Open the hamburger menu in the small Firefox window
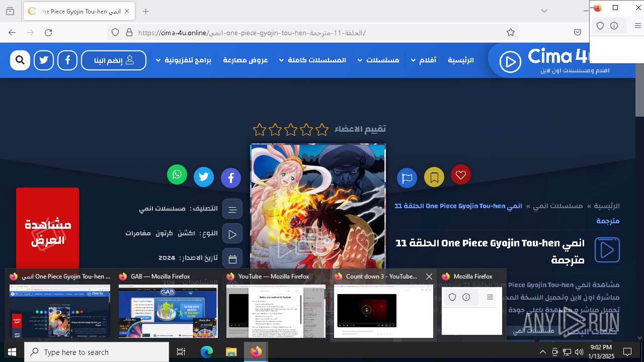Image resolution: width=644 pixels, height=362 pixels. tap(637, 26)
